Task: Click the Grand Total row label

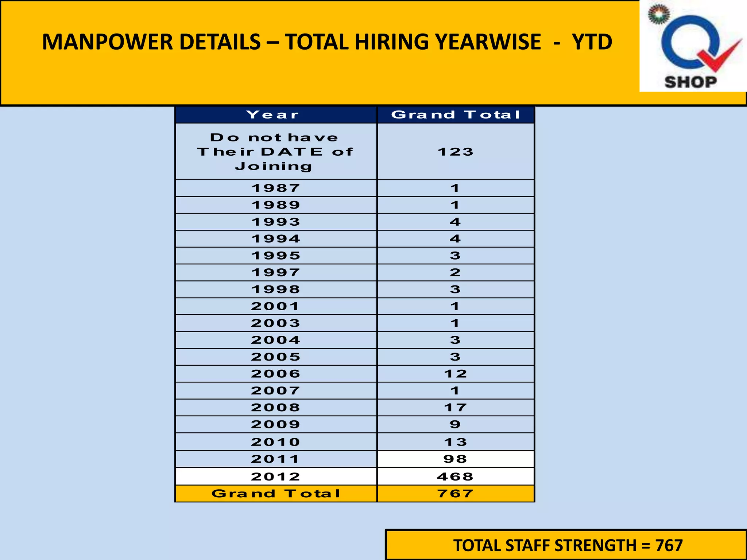Action: [276, 494]
